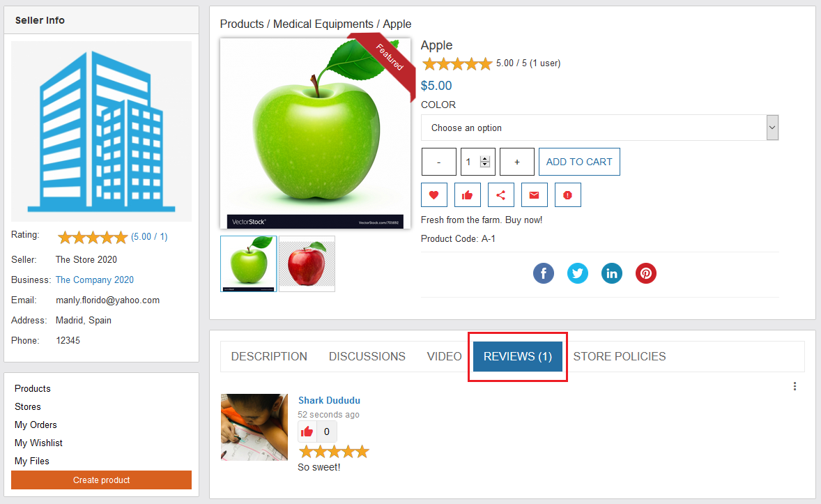Click the Create product button
The width and height of the screenshot is (821, 504).
(x=102, y=480)
